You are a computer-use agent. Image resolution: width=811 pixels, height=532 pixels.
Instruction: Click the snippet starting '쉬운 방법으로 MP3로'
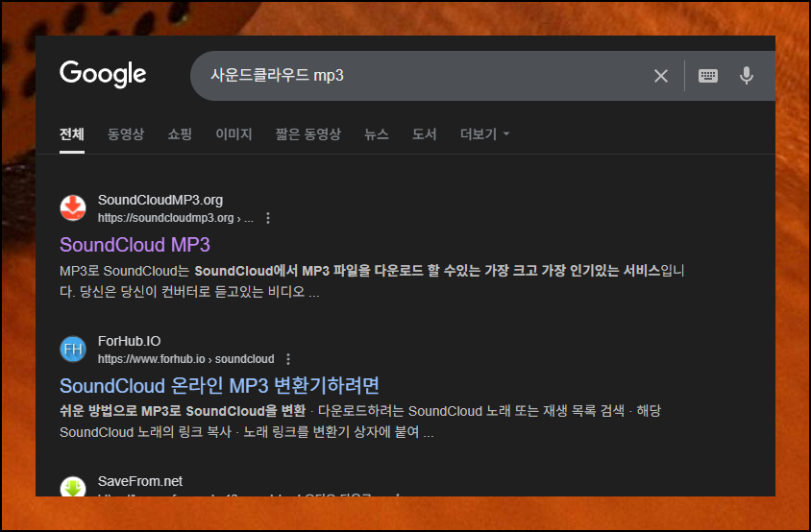[360, 422]
